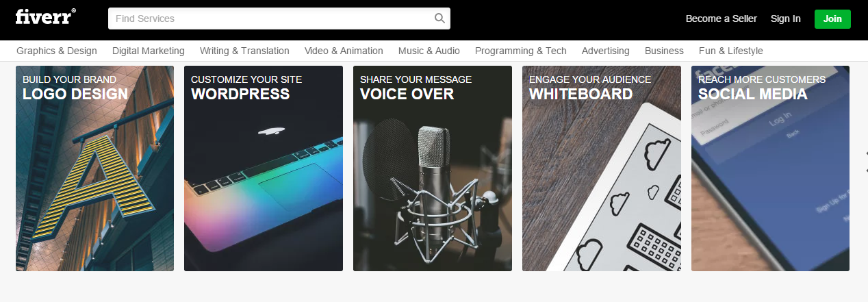
Task: Select the Advertising category
Action: 606,51
